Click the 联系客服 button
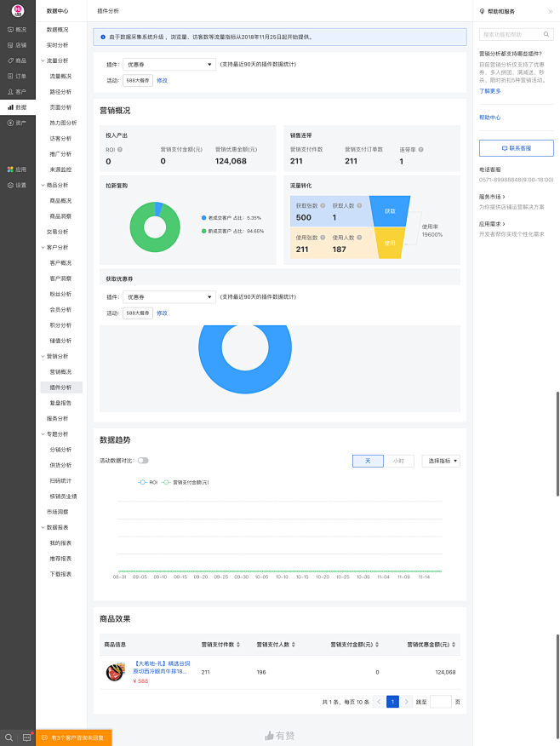 [x=517, y=148]
